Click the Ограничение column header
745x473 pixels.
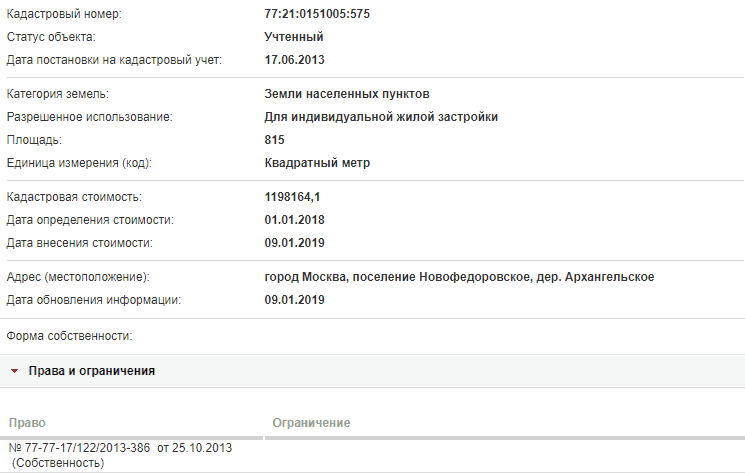click(x=311, y=423)
